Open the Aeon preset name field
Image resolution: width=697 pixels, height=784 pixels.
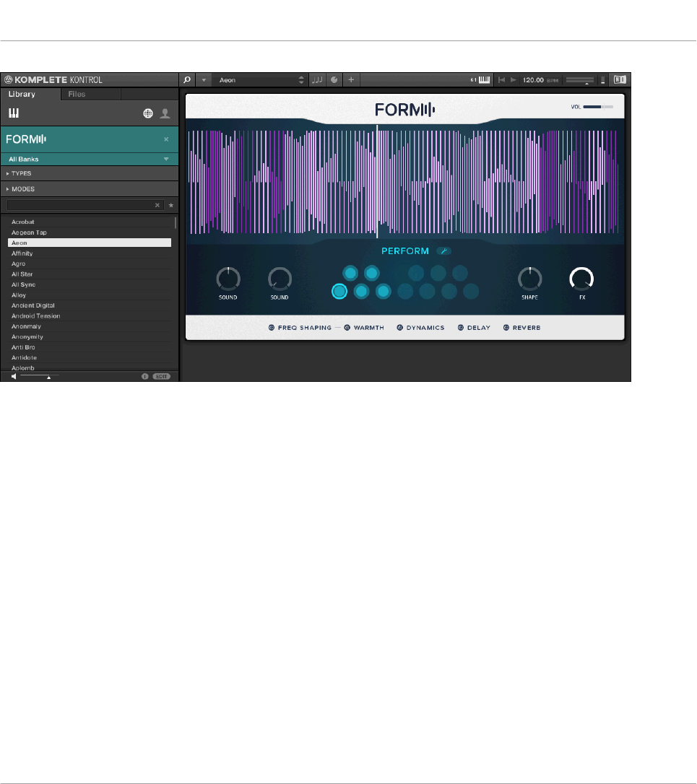pos(255,80)
